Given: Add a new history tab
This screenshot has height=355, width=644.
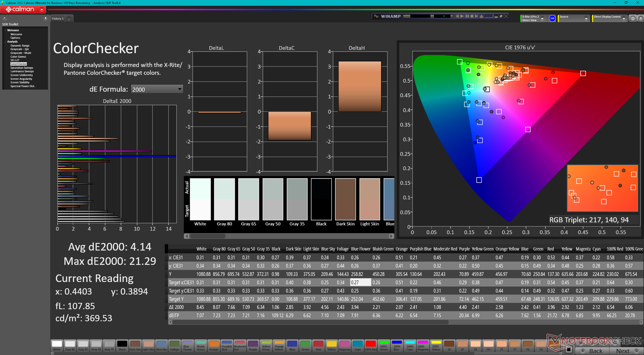Looking at the screenshot, I should (69, 19).
